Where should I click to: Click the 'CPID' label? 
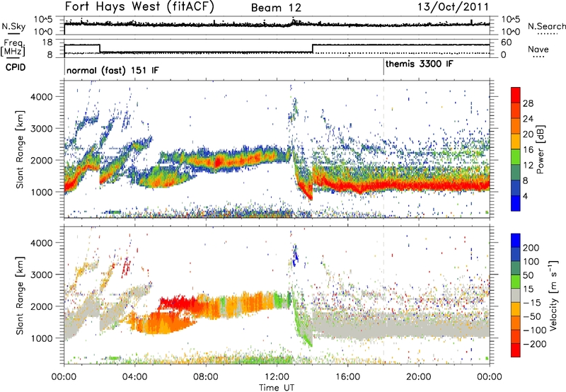click(x=16, y=67)
